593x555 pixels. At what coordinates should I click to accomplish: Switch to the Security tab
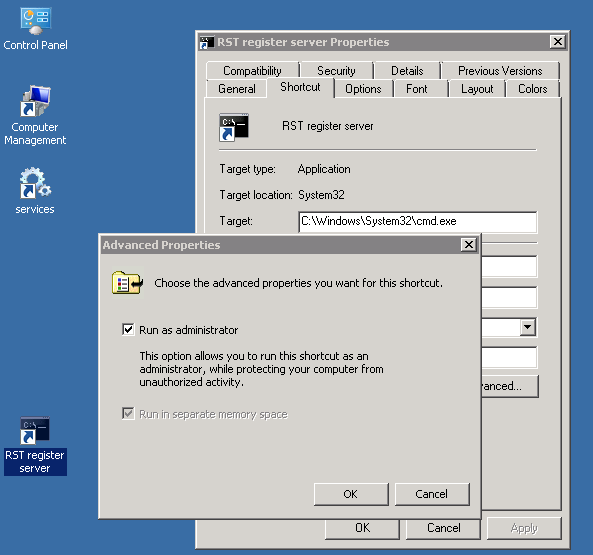pos(336,71)
